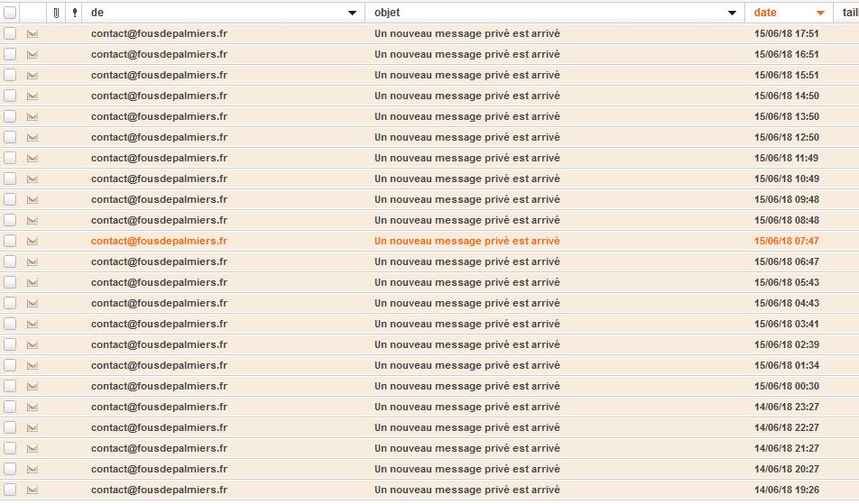This screenshot has width=859, height=504.
Task: Open the message received 15/06/18 10:49
Action: 467,179
